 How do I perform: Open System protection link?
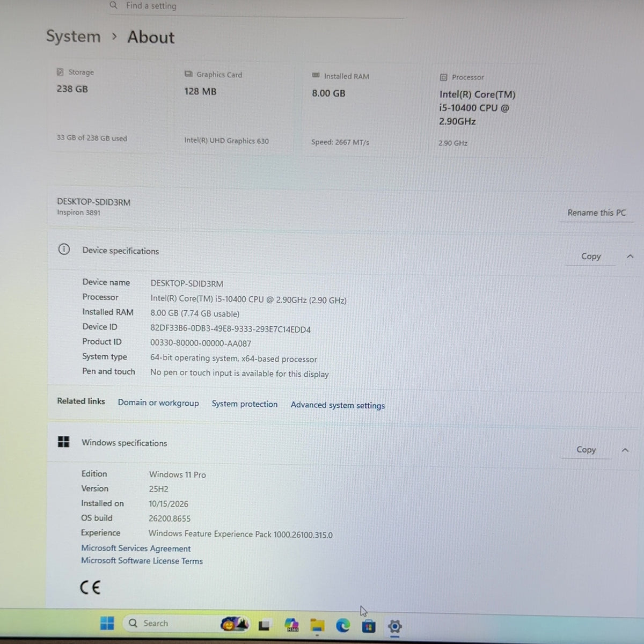(x=245, y=404)
